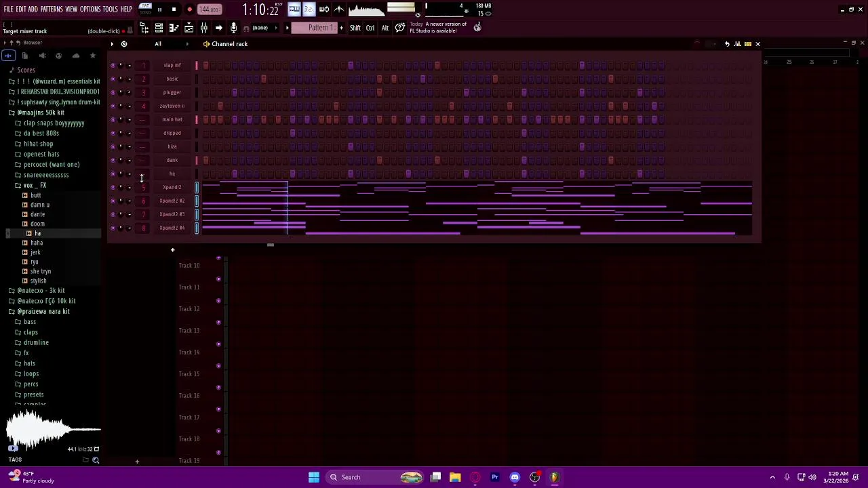Viewport: 868px width, 488px height.
Task: Open the PATTERNS menu
Action: [x=52, y=9]
